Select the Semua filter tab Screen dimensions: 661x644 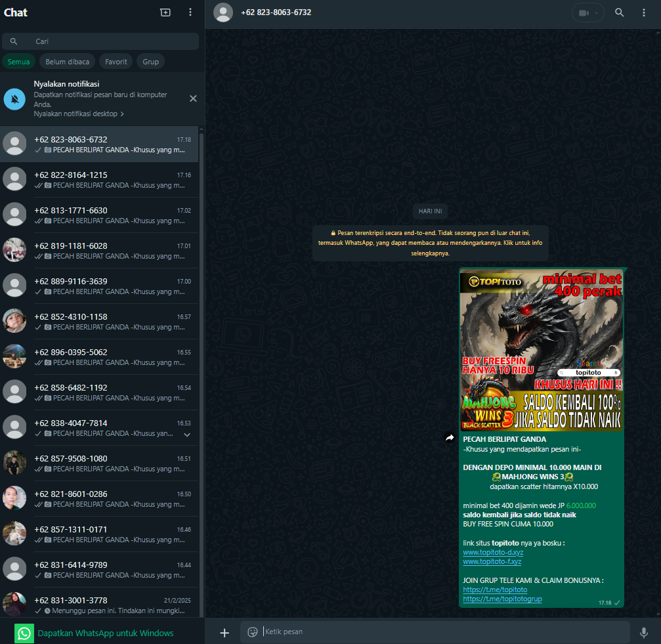pyautogui.click(x=18, y=62)
